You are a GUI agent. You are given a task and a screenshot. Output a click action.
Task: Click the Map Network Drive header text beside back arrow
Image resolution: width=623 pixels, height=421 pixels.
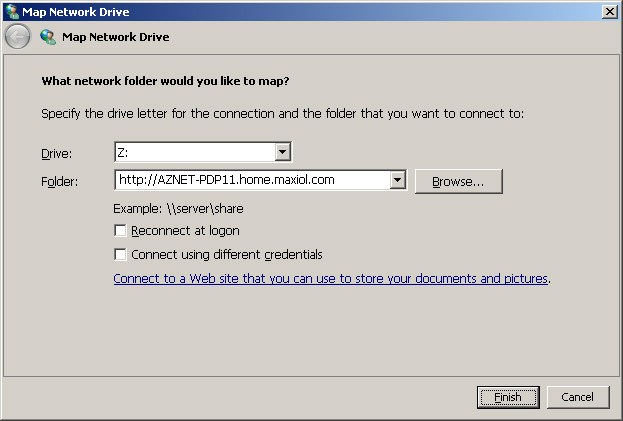(116, 37)
